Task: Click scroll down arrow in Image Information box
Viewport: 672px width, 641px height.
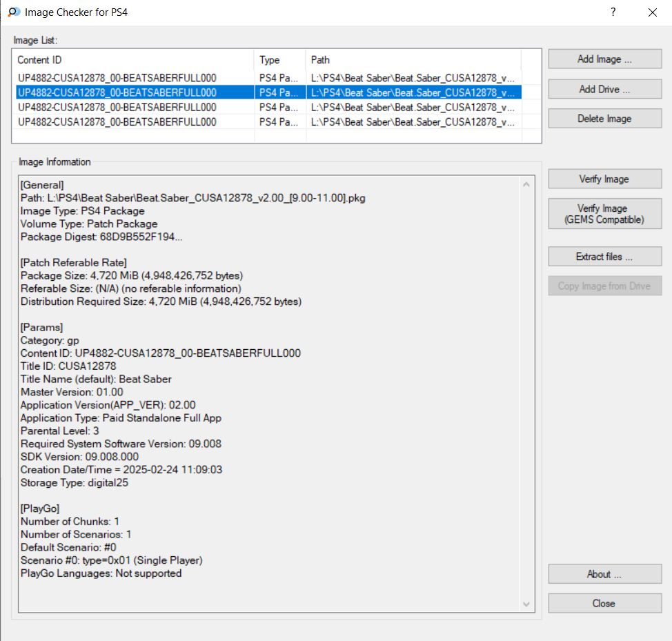Action: coord(527,604)
